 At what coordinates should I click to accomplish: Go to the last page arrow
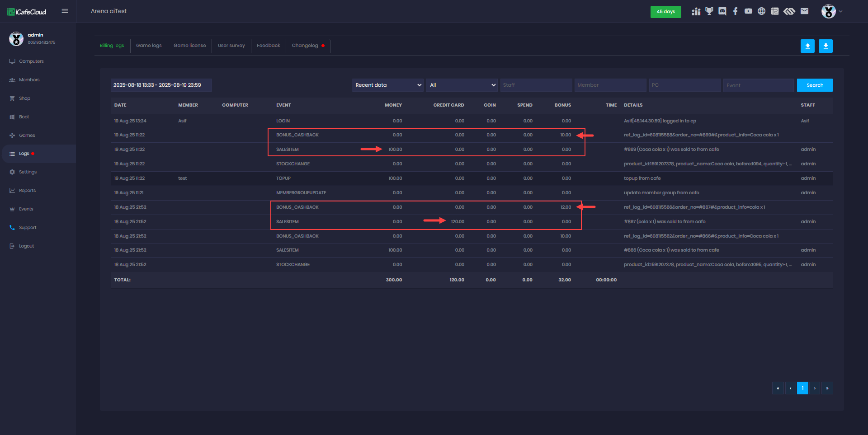[827, 388]
